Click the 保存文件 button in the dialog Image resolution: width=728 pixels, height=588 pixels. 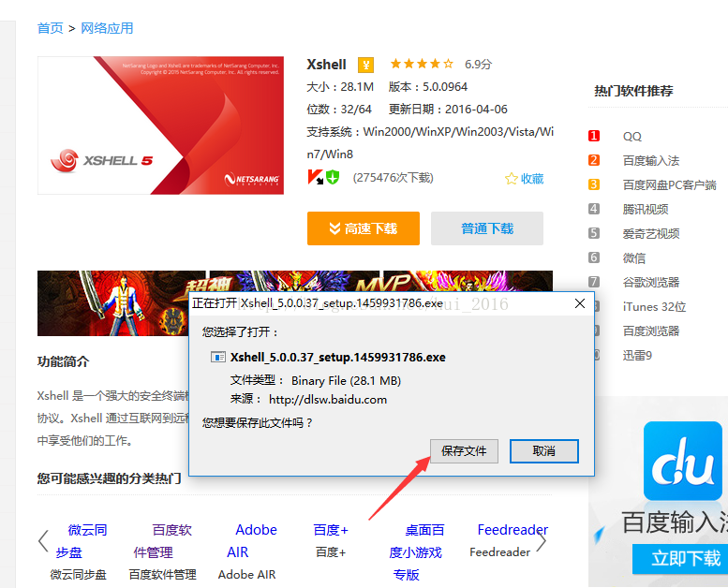tap(464, 451)
